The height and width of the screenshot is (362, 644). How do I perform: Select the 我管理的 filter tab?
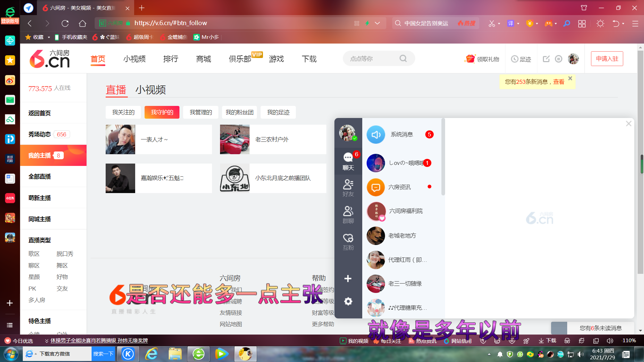201,112
